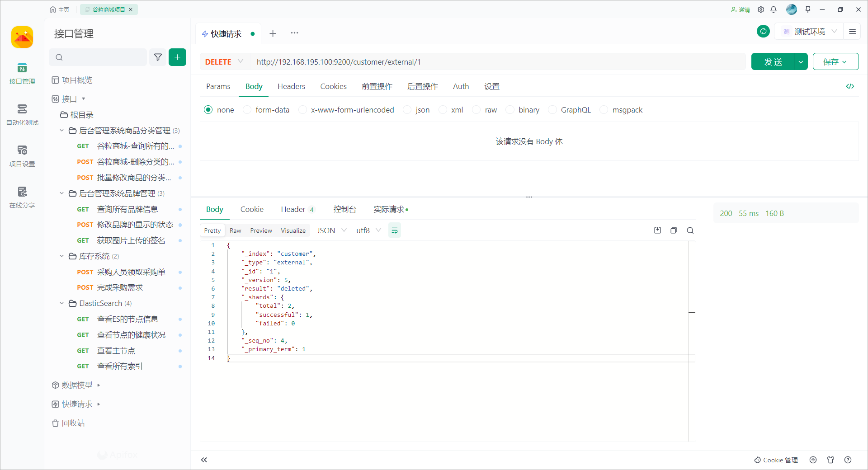
Task: Copy the response body with copy icon
Action: point(674,230)
